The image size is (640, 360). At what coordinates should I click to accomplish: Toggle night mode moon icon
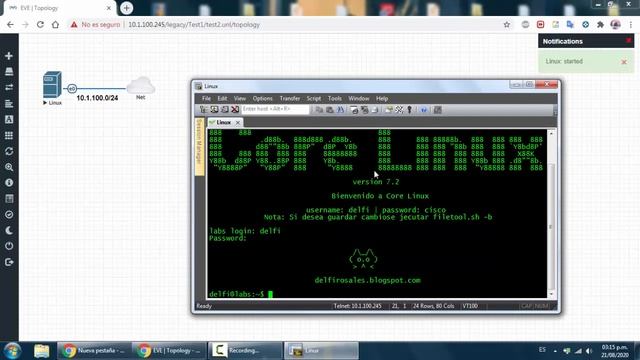tap(9, 231)
